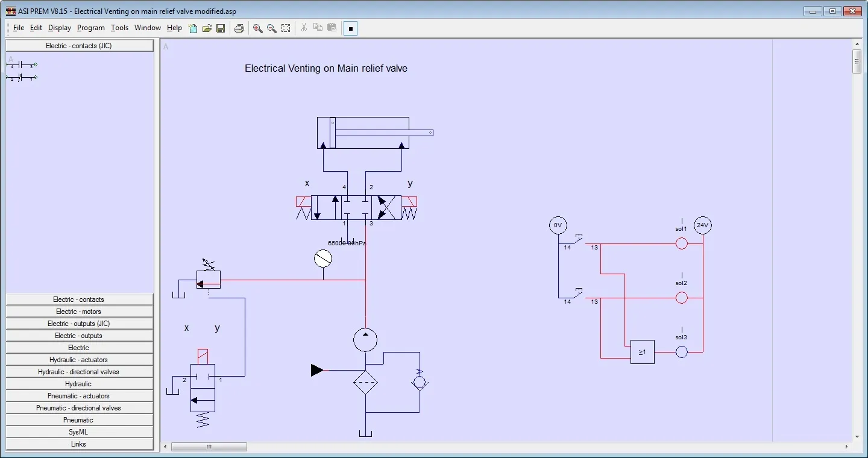Click the Electric - contacts (JIC) header
Viewport: 868px width, 458px height.
78,45
